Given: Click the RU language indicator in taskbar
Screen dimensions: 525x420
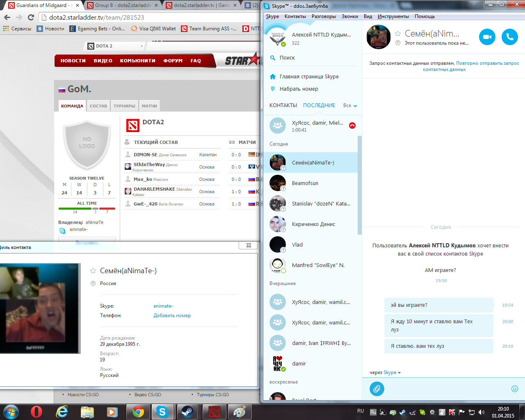Looking at the screenshot, I should (x=361, y=411).
